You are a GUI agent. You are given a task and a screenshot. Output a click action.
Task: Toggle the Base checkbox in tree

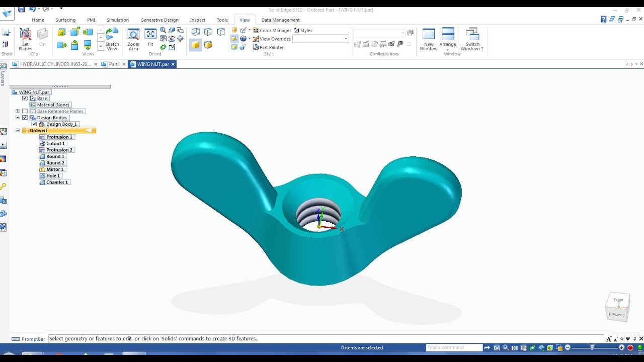pyautogui.click(x=25, y=99)
